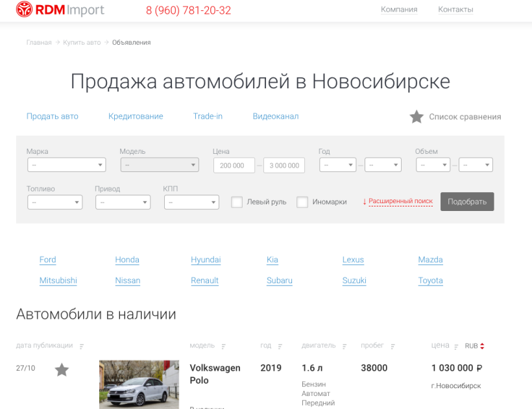Open the Контакты menu item

pos(455,10)
